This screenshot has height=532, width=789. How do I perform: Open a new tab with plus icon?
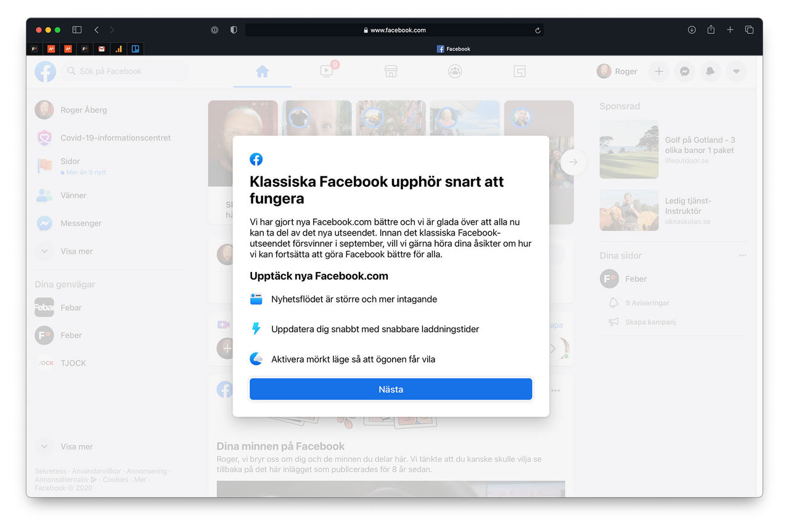pyautogui.click(x=730, y=30)
